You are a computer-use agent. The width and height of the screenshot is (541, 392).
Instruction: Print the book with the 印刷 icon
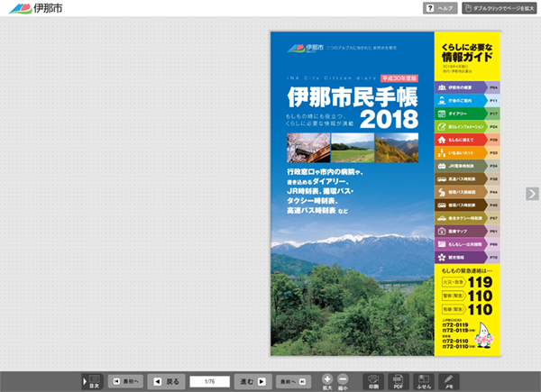pyautogui.click(x=373, y=382)
